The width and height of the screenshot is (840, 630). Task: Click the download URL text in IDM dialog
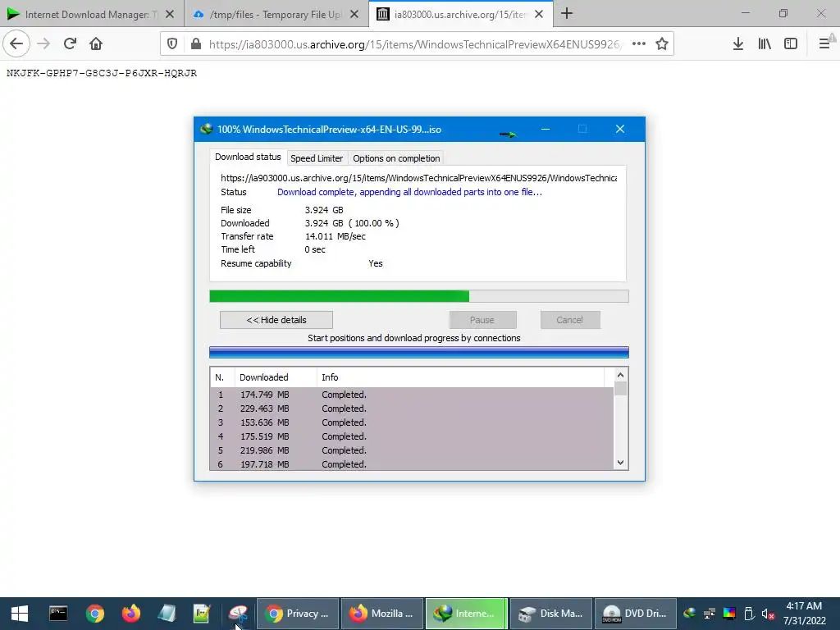(419, 178)
